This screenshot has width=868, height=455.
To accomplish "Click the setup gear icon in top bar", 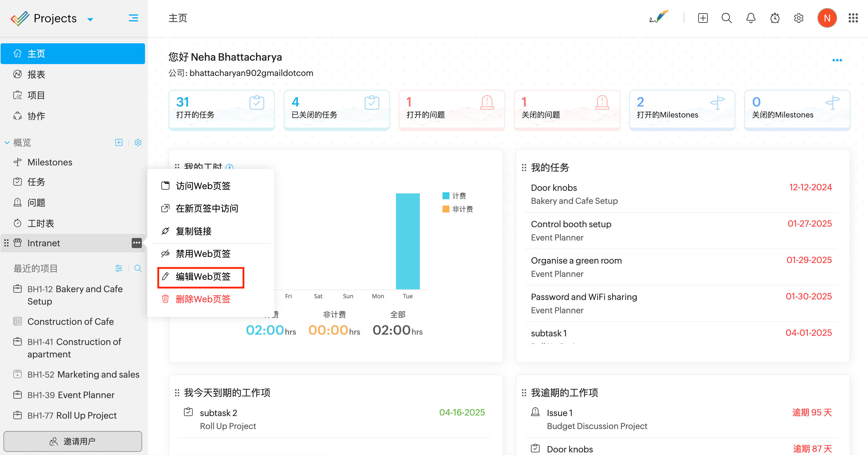I will tap(799, 18).
